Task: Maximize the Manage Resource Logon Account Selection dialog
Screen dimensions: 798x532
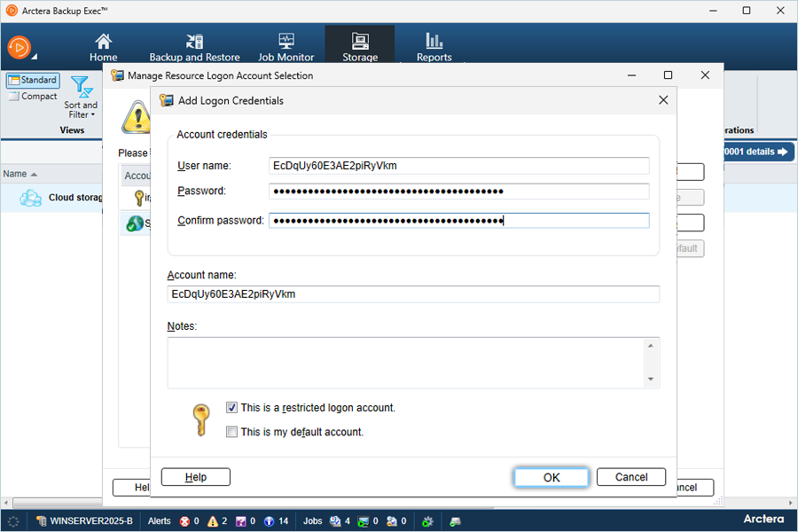Action: [669, 75]
